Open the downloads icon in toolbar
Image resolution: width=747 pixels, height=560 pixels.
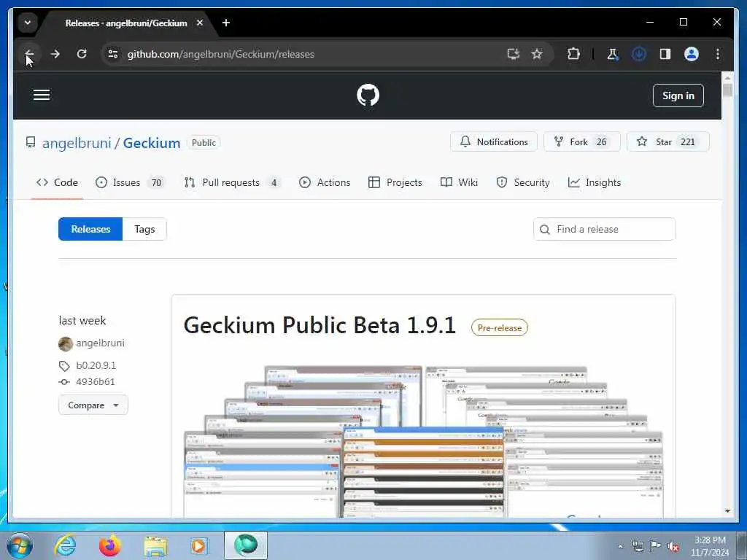[x=639, y=54]
